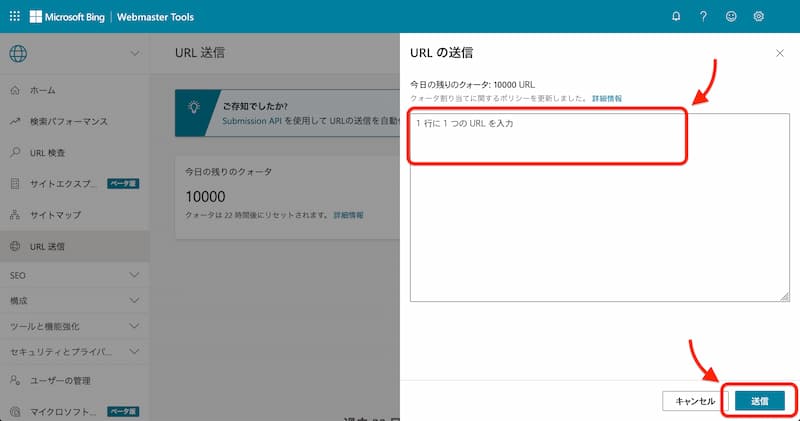Viewport: 800px width, 421px height.
Task: Click the chart icon beside 検索パフォーマンス
Action: pos(15,121)
